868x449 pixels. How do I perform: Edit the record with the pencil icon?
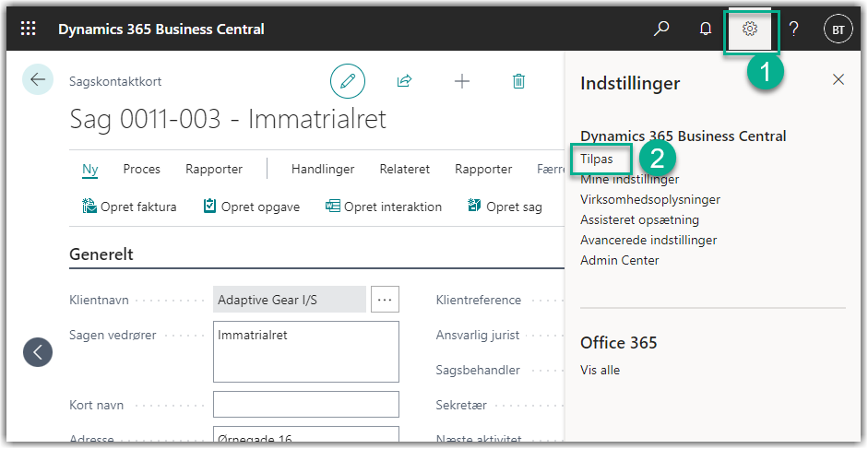[348, 81]
